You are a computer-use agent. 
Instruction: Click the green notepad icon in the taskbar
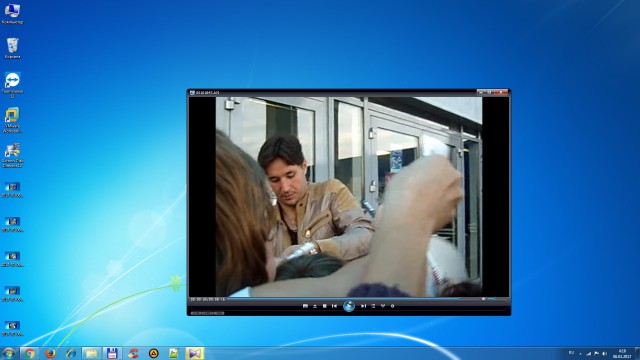[174, 353]
